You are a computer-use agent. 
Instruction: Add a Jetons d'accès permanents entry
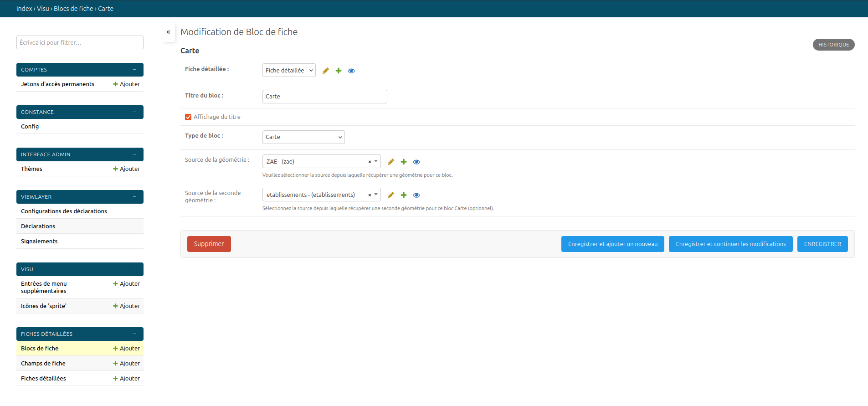coord(126,84)
